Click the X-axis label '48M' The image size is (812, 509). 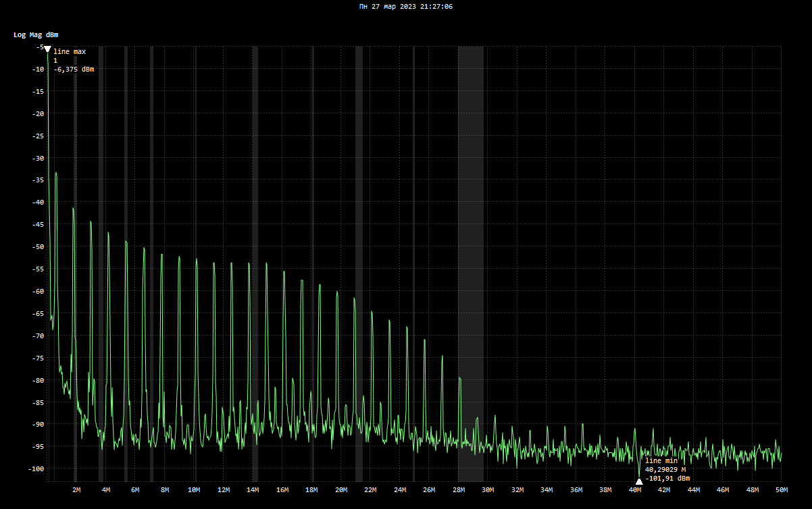[753, 489]
